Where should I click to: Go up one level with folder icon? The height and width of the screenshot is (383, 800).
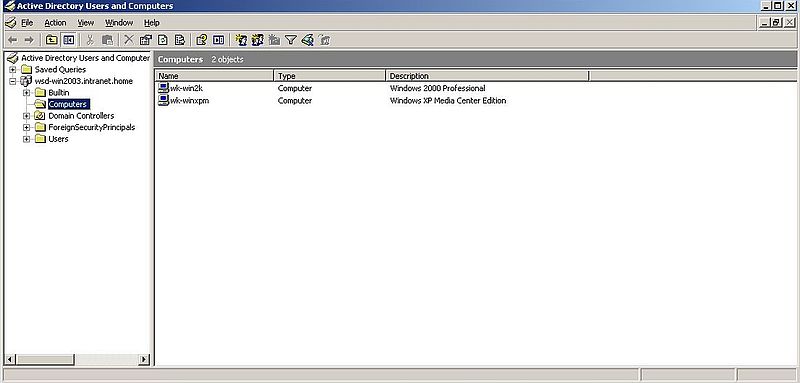coord(51,40)
